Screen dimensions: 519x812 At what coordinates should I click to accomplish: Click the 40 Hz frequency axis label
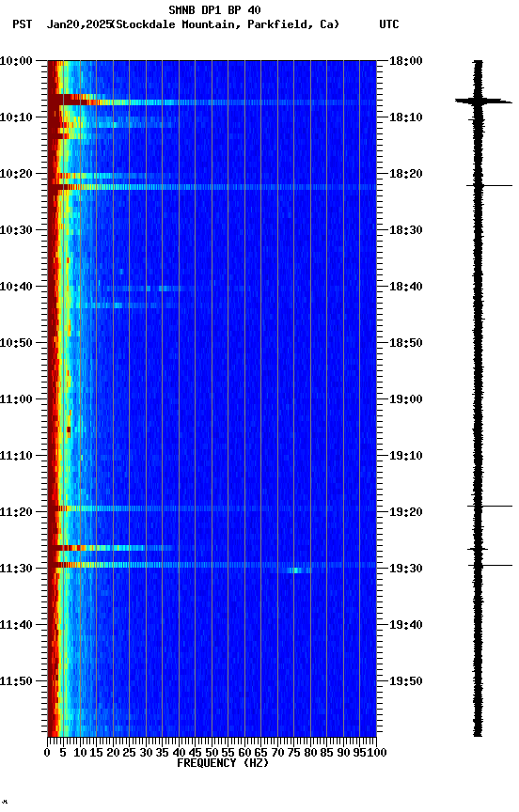[179, 753]
